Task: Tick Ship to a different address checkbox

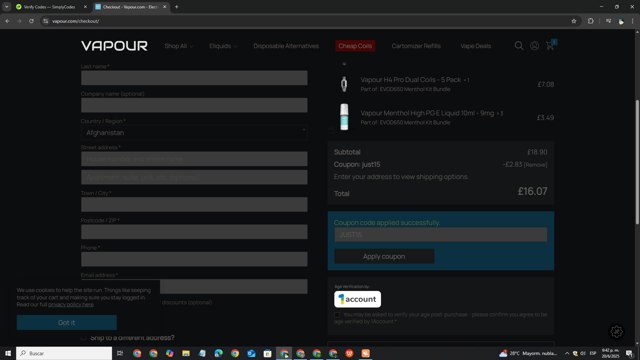Action: click(84, 338)
